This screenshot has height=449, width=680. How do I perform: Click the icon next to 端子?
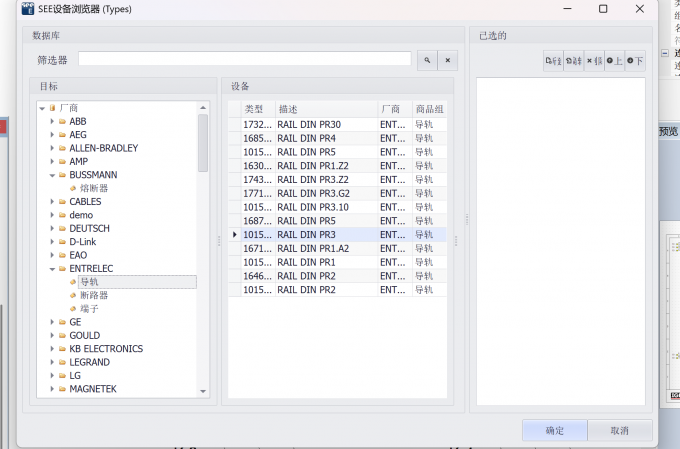(x=73, y=309)
